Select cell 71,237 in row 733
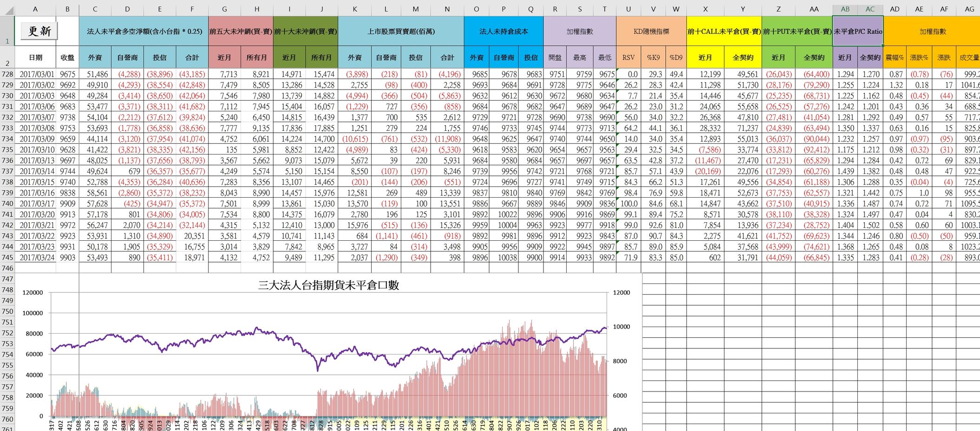 [743, 128]
